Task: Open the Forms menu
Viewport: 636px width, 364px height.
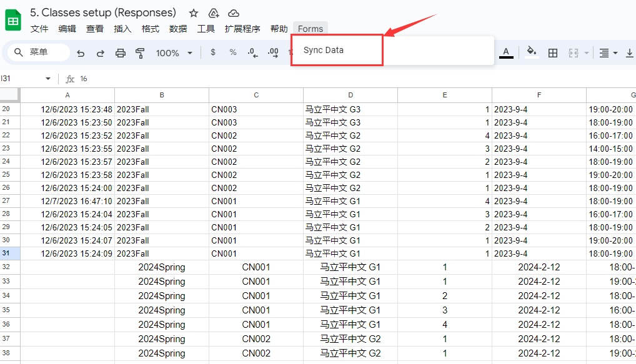Action: click(x=311, y=29)
